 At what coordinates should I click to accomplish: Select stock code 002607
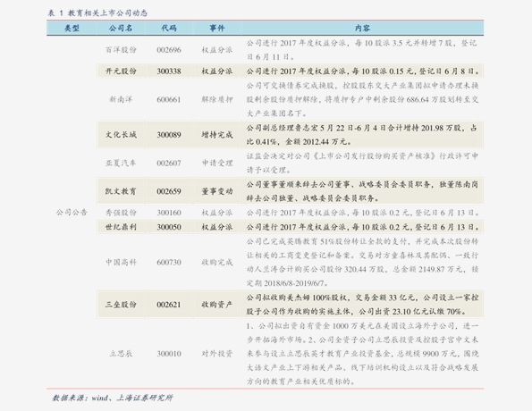[x=169, y=164]
